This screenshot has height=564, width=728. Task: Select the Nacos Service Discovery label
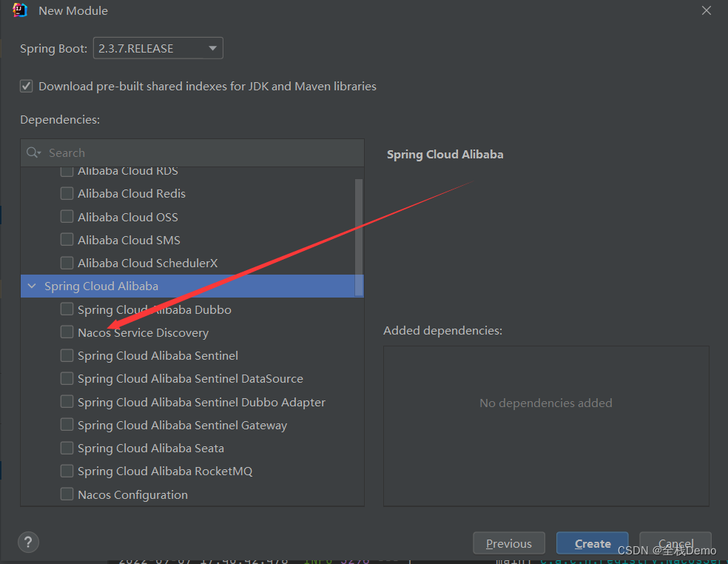(143, 332)
